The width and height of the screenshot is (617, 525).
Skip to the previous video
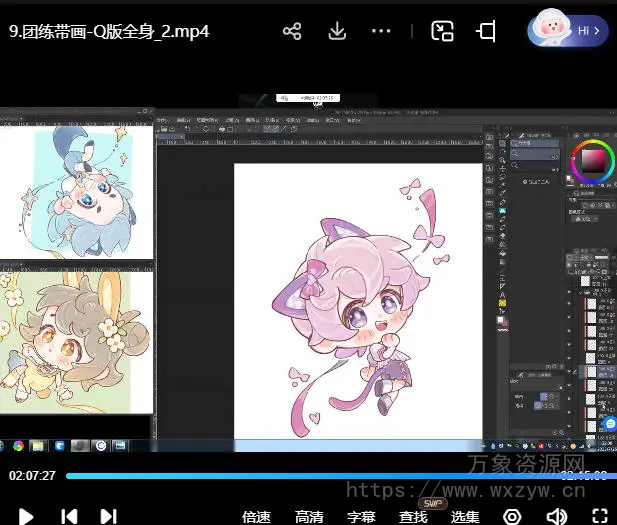coord(69,516)
